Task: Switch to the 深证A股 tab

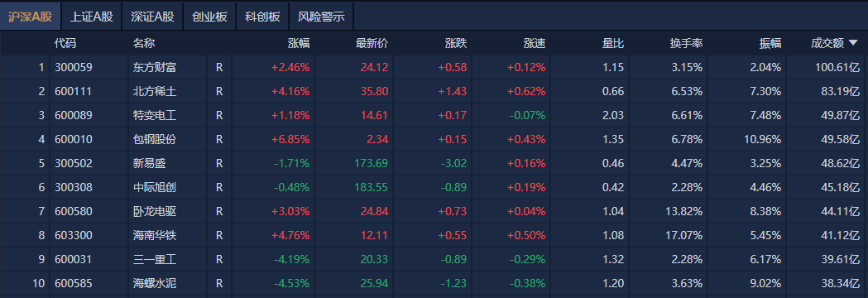Action: 152,17
